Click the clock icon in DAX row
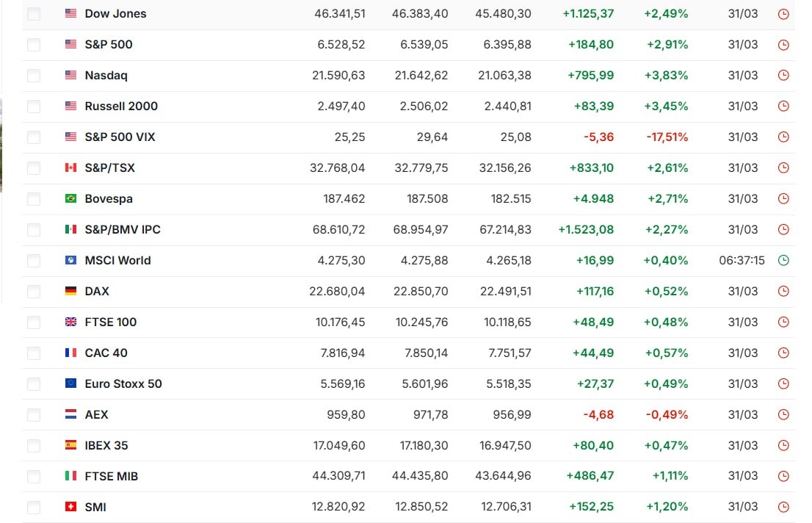 (783, 292)
